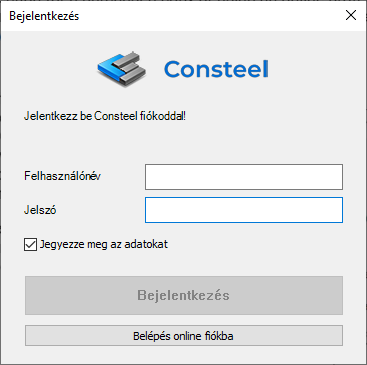367x365 pixels.
Task: Open Belépés online fiókba
Action: click(184, 336)
